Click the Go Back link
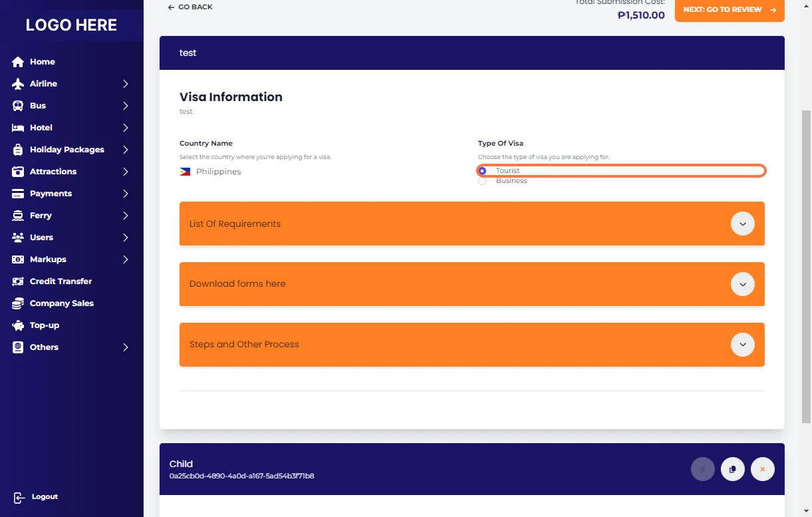Viewport: 812px width, 517px height. click(x=190, y=7)
